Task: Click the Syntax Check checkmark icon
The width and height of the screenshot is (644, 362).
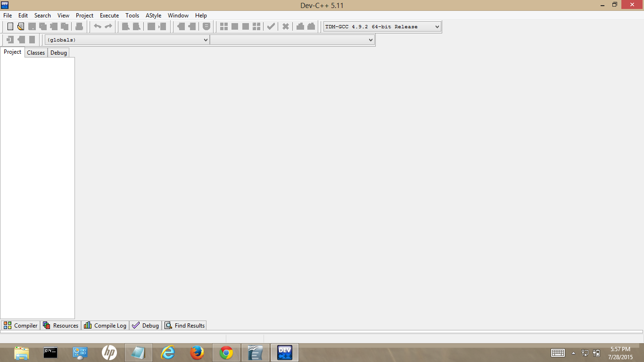Action: click(271, 26)
